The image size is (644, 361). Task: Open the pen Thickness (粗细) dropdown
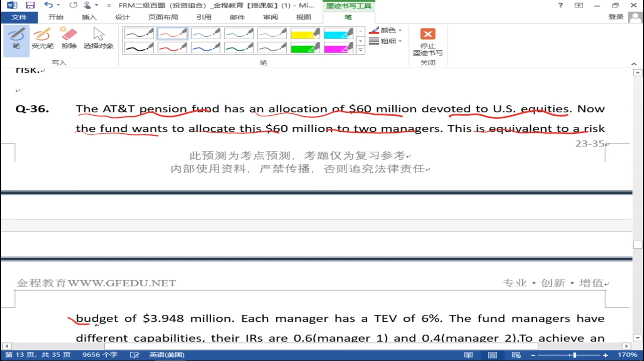pyautogui.click(x=386, y=41)
